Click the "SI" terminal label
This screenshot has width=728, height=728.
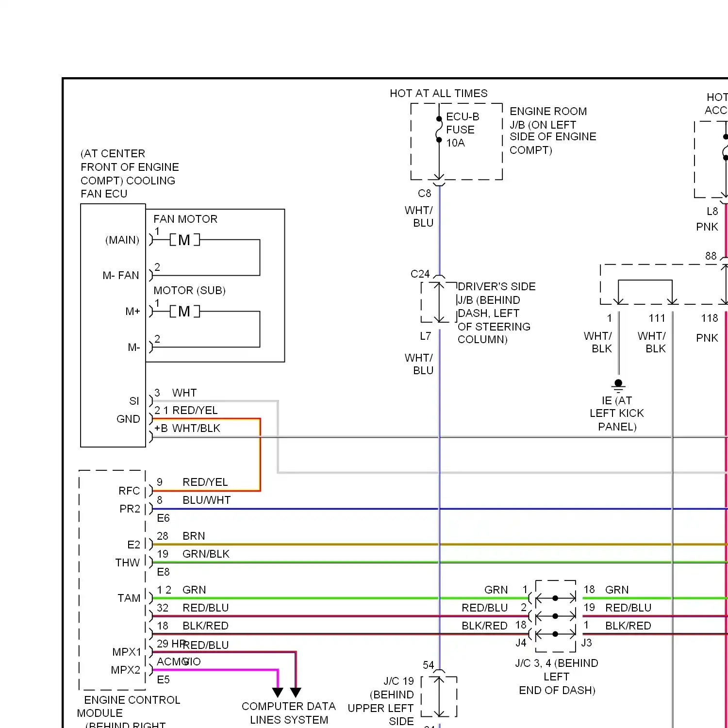(134, 401)
